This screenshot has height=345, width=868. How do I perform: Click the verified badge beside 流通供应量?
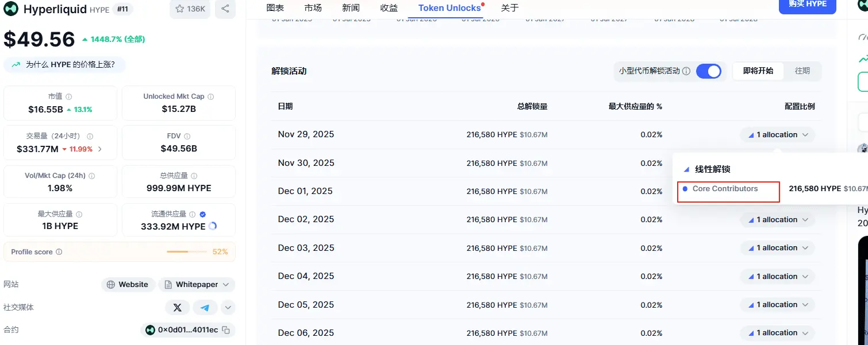[x=202, y=214]
